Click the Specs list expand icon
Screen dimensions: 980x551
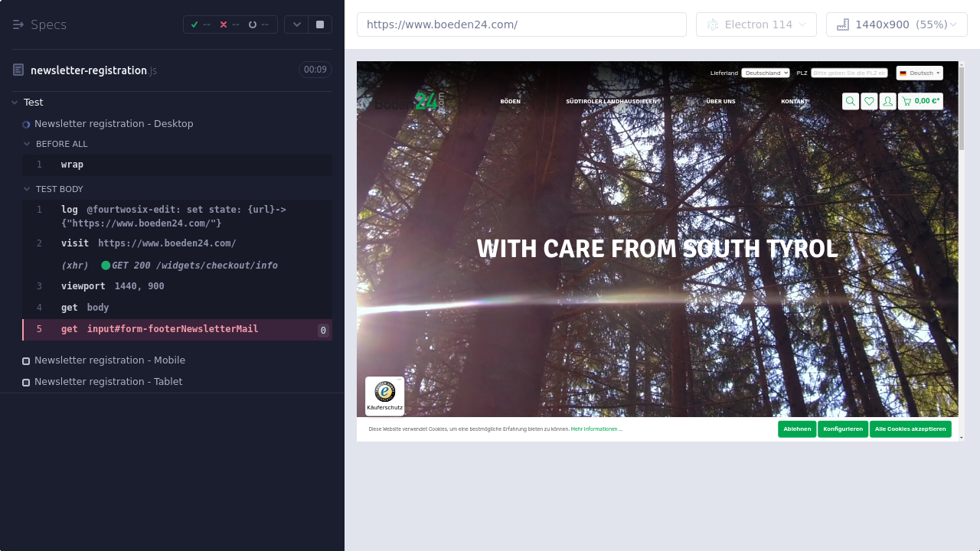tap(18, 24)
